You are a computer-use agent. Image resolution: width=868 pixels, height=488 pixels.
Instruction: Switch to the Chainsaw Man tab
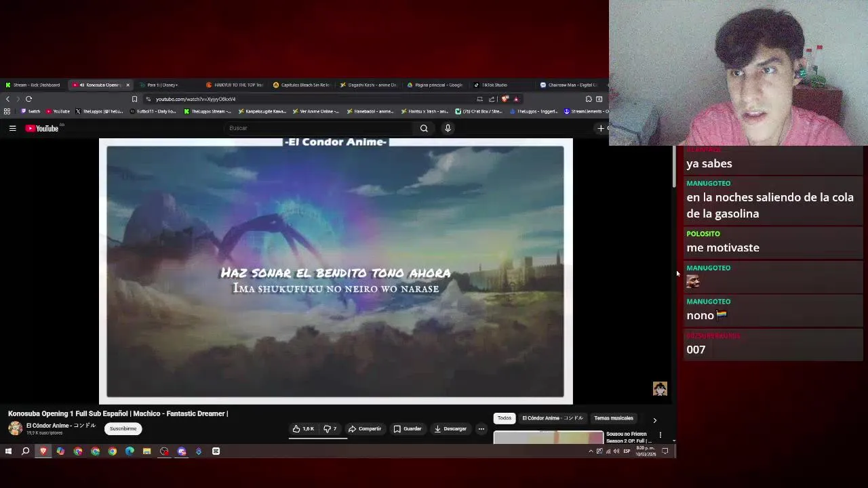(x=568, y=85)
